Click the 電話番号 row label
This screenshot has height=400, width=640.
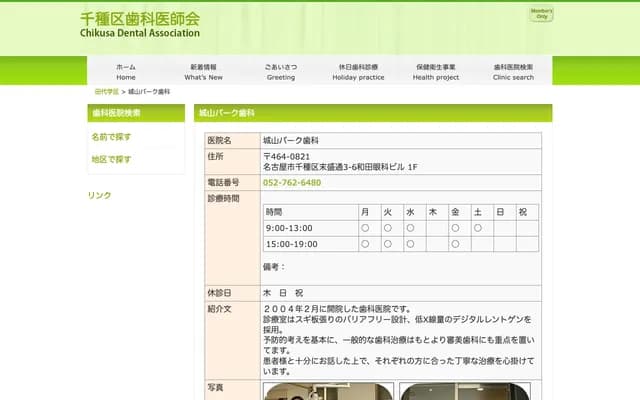[x=223, y=182]
